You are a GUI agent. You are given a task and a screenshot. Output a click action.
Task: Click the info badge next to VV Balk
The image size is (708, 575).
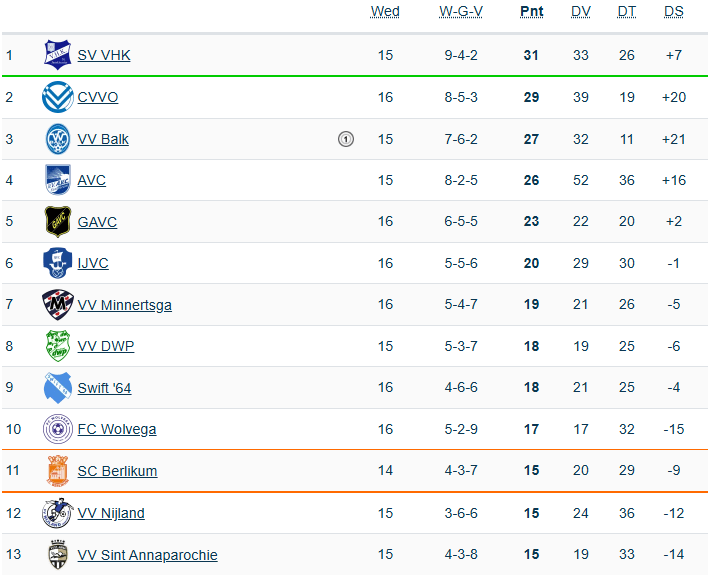click(x=346, y=139)
